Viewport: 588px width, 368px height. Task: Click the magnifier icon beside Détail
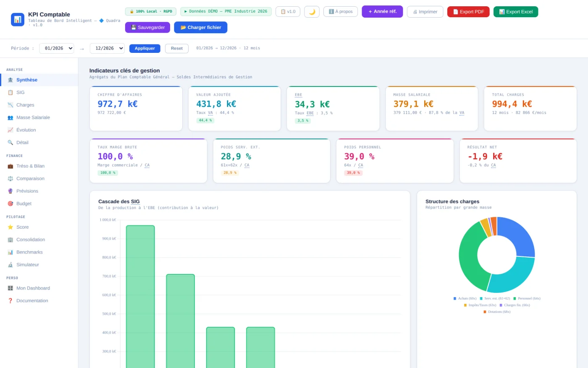click(x=10, y=143)
